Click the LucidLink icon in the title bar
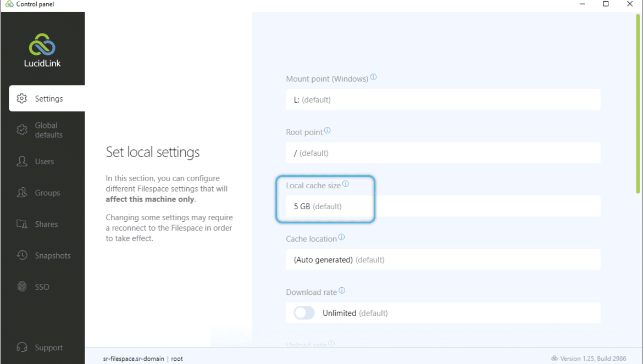This screenshot has width=643, height=364. pos(9,4)
